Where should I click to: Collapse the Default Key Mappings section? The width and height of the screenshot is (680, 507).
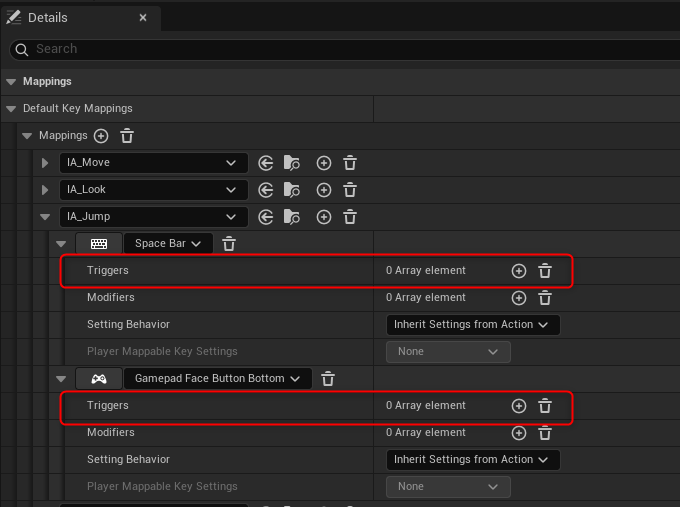tap(12, 109)
